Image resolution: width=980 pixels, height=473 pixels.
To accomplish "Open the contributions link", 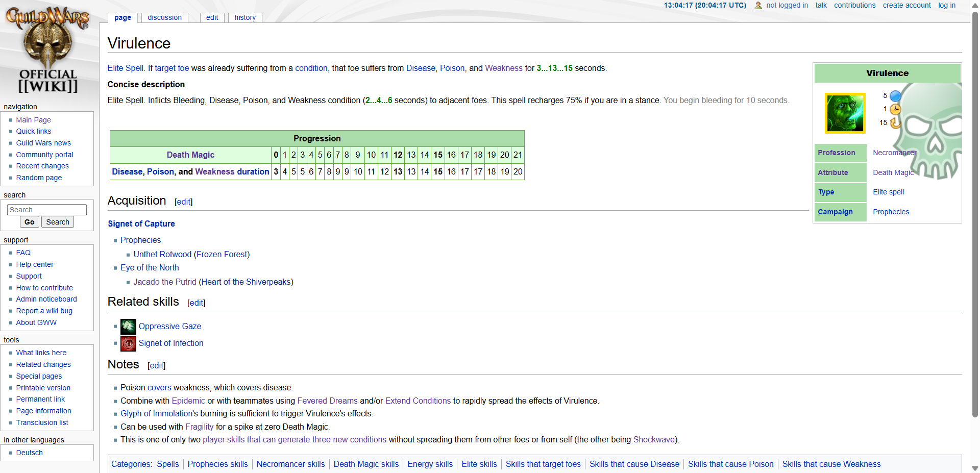I will pyautogui.click(x=854, y=5).
